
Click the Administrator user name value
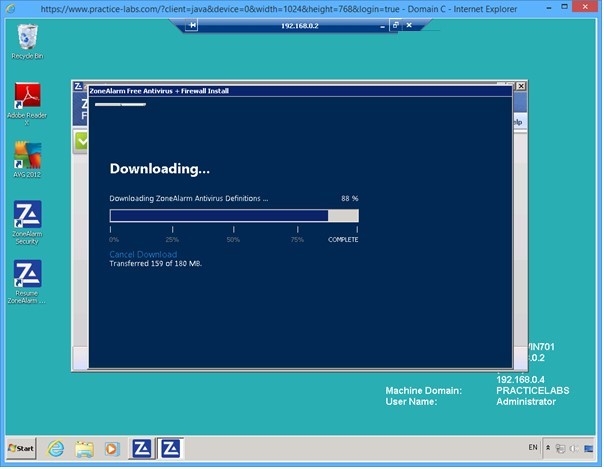coord(526,402)
